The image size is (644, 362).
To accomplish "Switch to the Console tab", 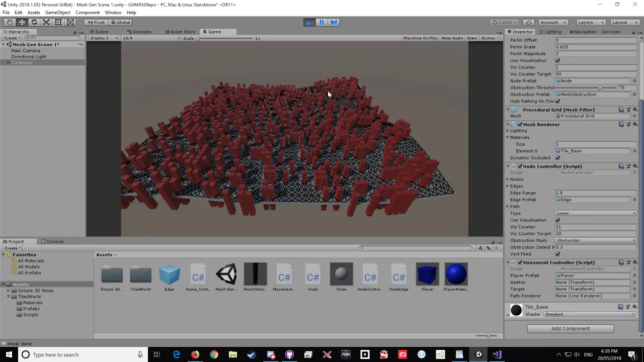I will pyautogui.click(x=52, y=241).
